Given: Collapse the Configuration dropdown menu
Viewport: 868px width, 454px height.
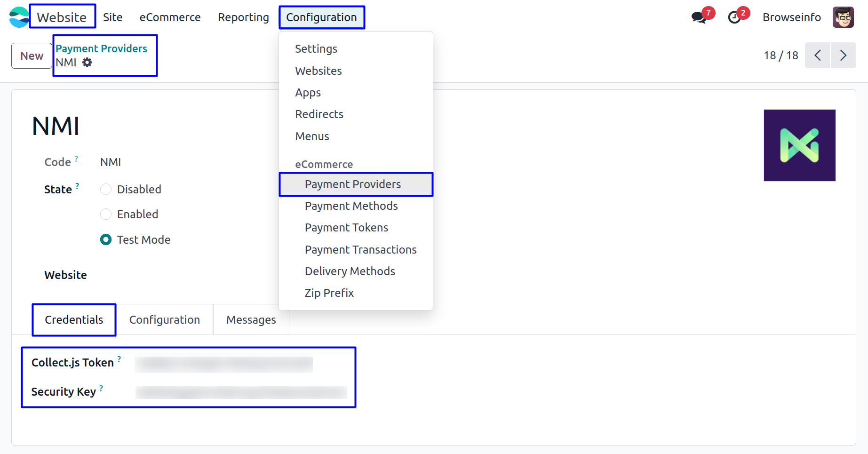Looking at the screenshot, I should click(x=322, y=17).
